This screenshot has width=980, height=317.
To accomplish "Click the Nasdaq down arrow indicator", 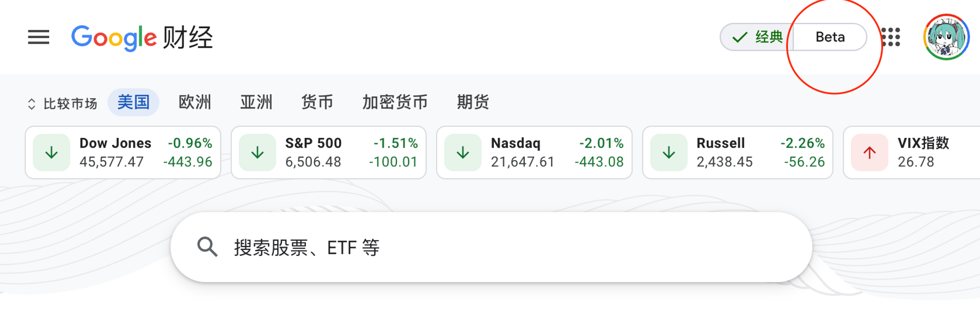I will coord(462,152).
